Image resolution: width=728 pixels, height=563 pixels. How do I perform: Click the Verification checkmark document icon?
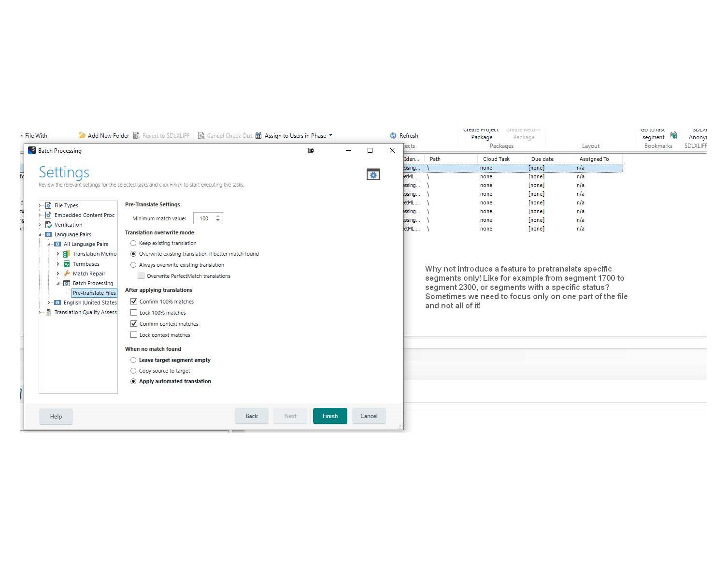[x=48, y=225]
